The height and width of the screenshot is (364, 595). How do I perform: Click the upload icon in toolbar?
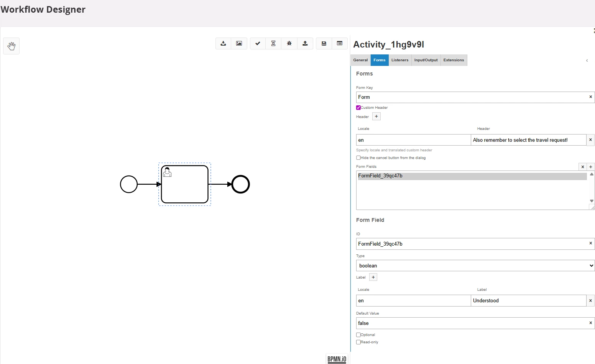coord(305,43)
